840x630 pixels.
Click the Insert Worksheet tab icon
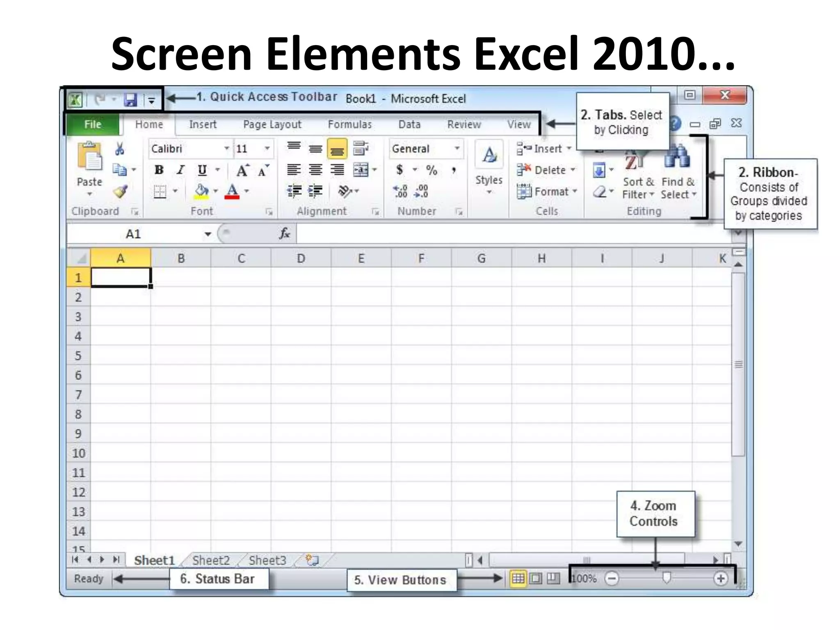click(312, 560)
